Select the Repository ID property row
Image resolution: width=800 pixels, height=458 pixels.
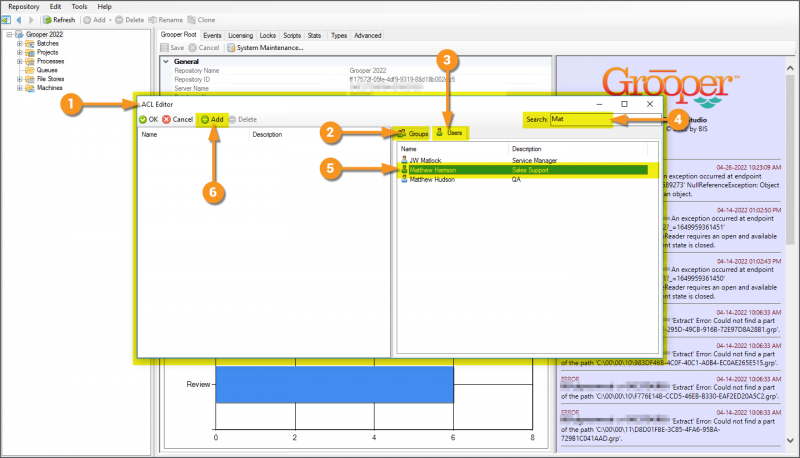click(x=356, y=80)
